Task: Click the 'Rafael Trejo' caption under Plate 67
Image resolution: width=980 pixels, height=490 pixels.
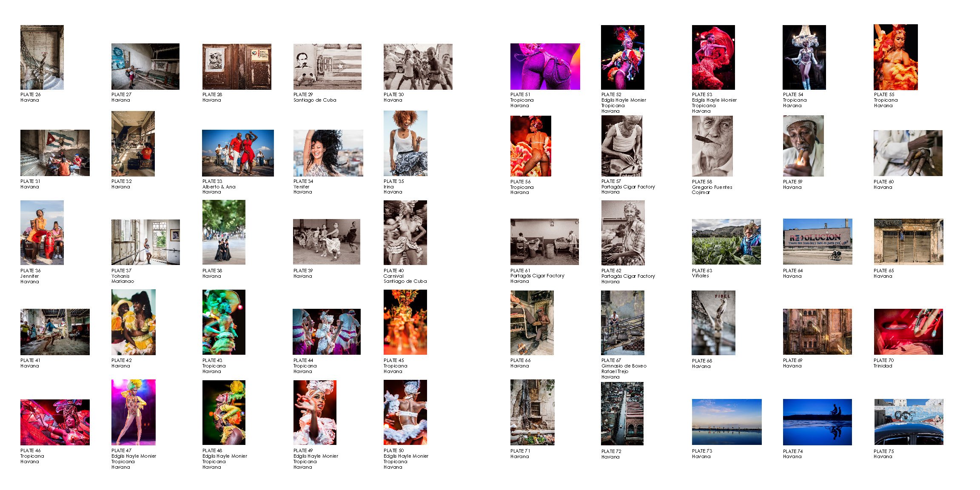Action: (615, 371)
